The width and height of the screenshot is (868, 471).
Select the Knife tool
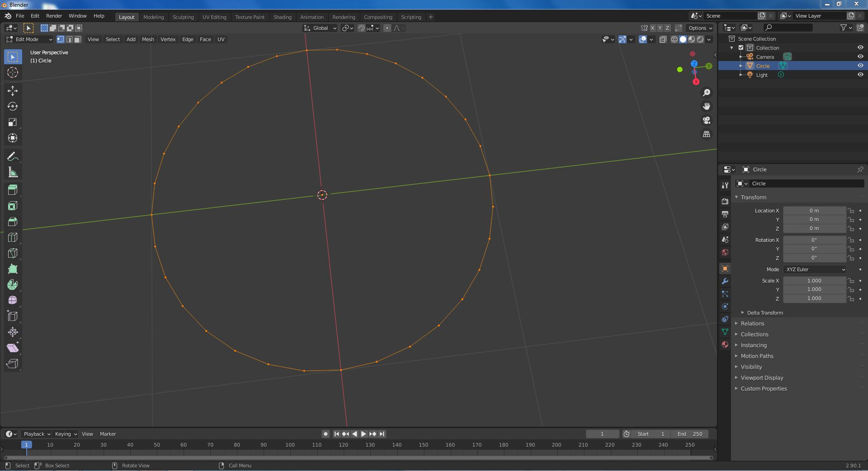[x=13, y=254]
